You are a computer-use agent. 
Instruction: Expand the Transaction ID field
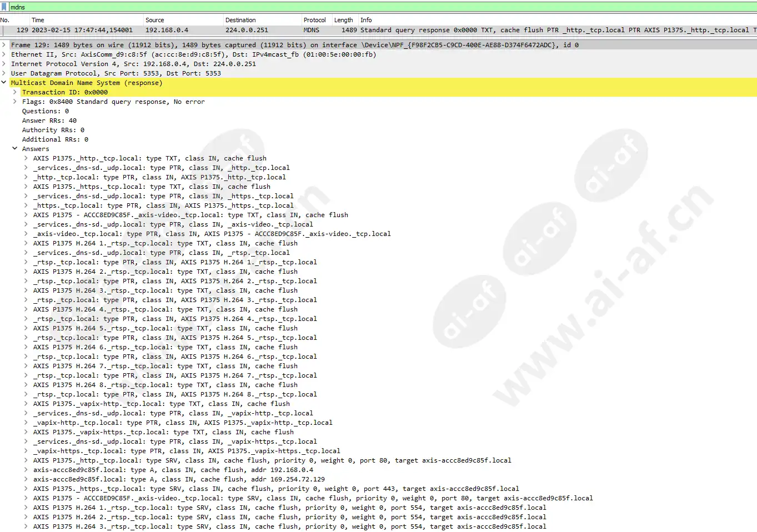pyautogui.click(x=15, y=92)
